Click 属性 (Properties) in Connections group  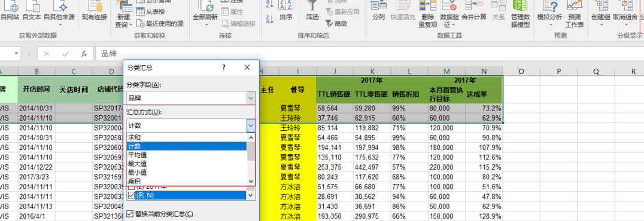point(232,12)
